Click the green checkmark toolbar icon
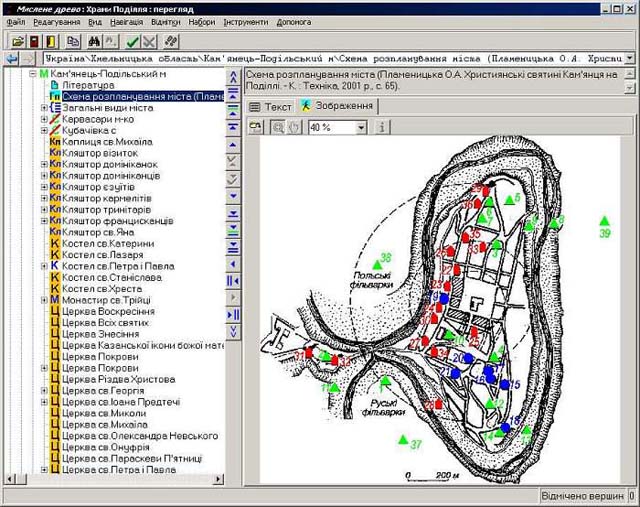 (133, 41)
